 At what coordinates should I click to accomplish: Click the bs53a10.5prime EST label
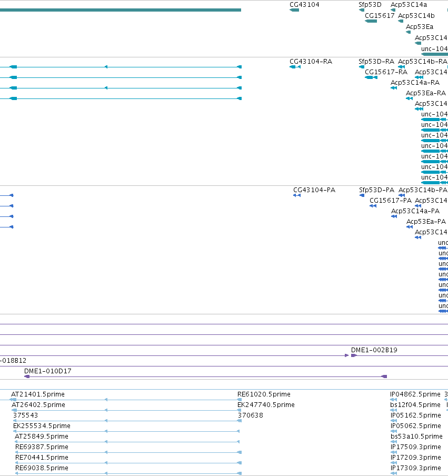point(416,436)
